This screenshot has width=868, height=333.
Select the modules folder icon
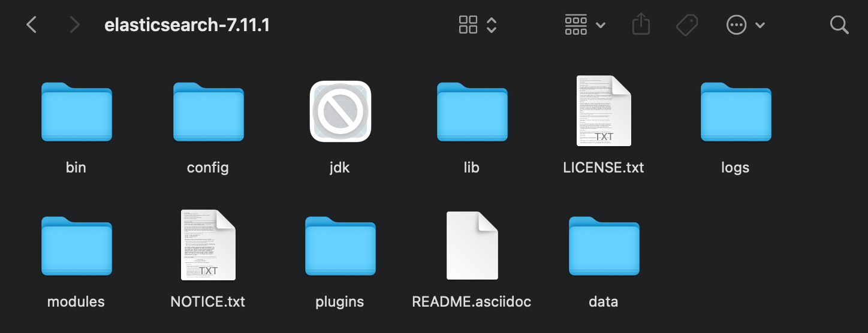tap(76, 246)
